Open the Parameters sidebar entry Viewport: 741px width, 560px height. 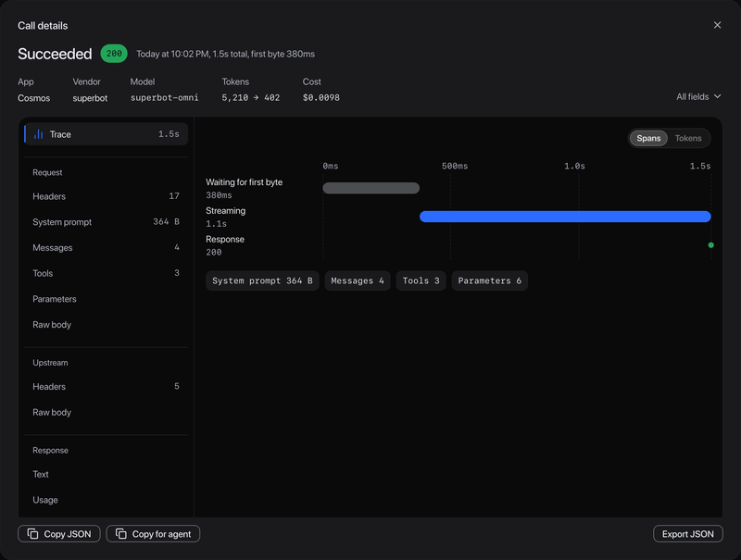coord(106,299)
